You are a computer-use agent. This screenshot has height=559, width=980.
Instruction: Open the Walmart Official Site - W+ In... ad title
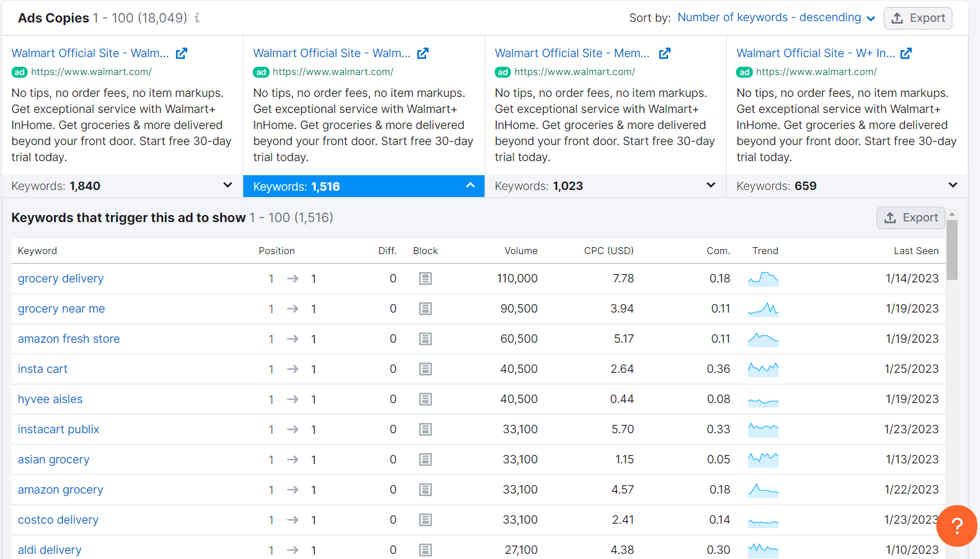click(x=816, y=53)
